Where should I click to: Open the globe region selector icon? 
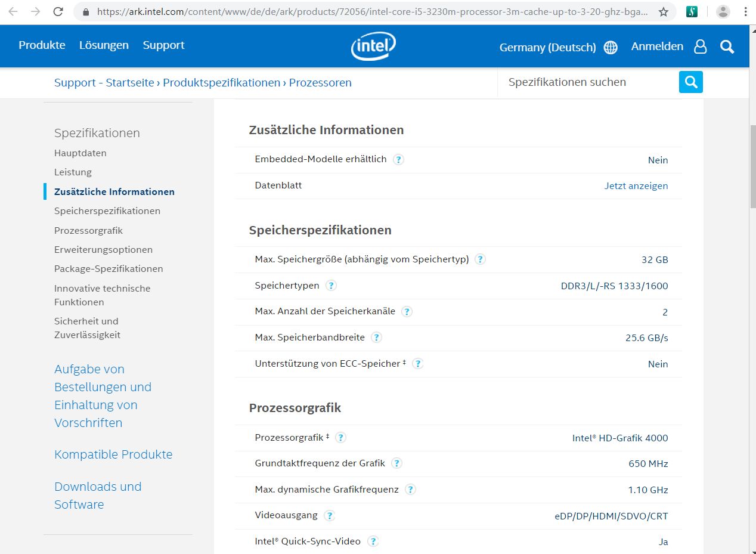[611, 48]
